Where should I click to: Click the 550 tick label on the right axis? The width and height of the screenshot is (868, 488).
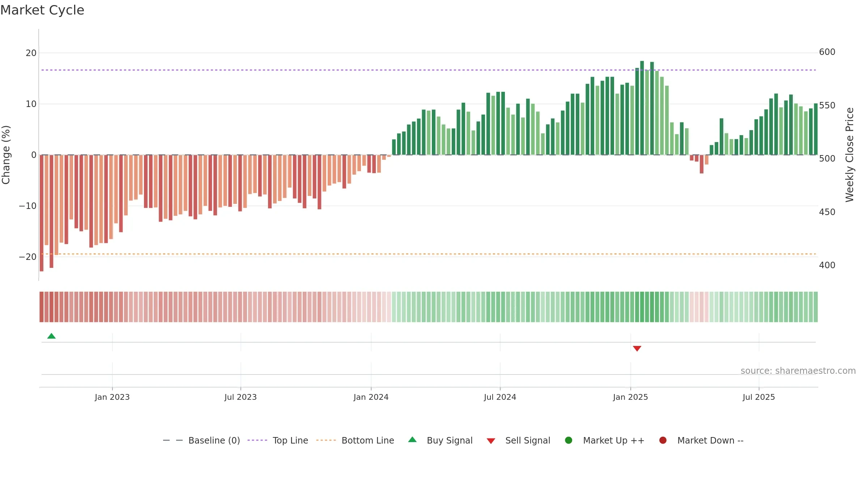point(827,106)
